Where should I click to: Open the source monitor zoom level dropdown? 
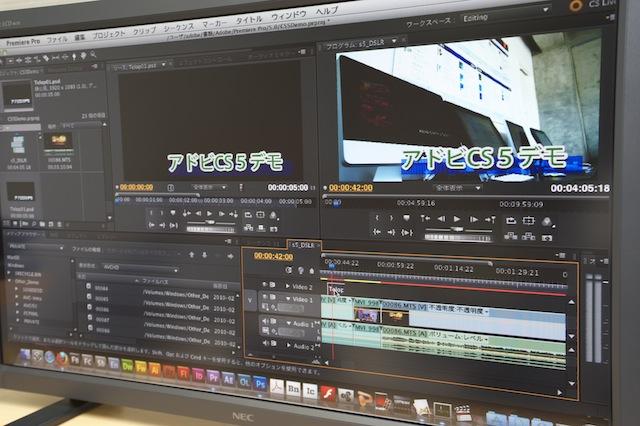pyautogui.click(x=209, y=187)
